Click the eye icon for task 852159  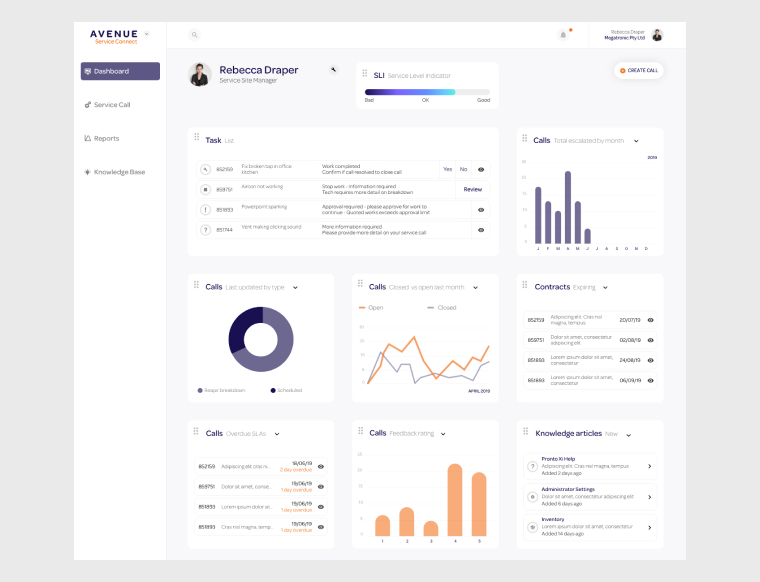(x=481, y=170)
